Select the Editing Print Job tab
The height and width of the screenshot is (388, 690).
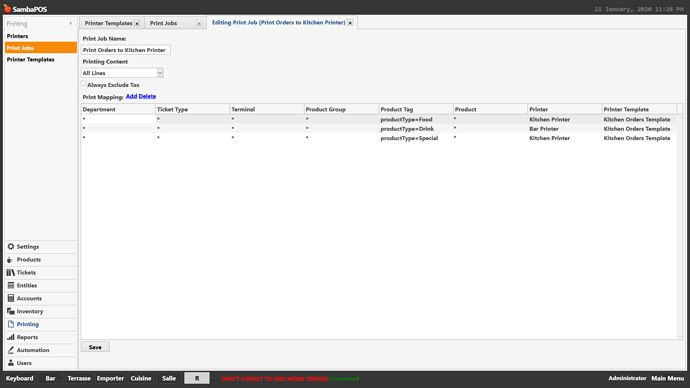click(278, 22)
